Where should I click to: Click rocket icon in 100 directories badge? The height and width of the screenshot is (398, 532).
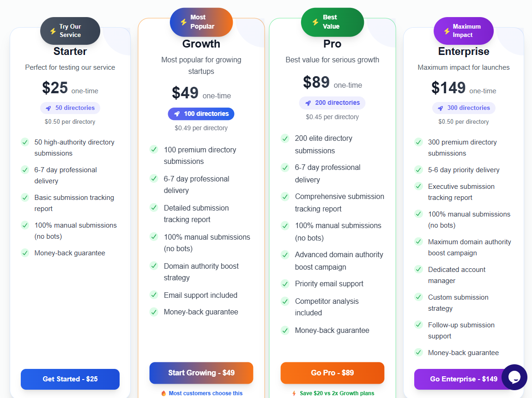(x=176, y=114)
